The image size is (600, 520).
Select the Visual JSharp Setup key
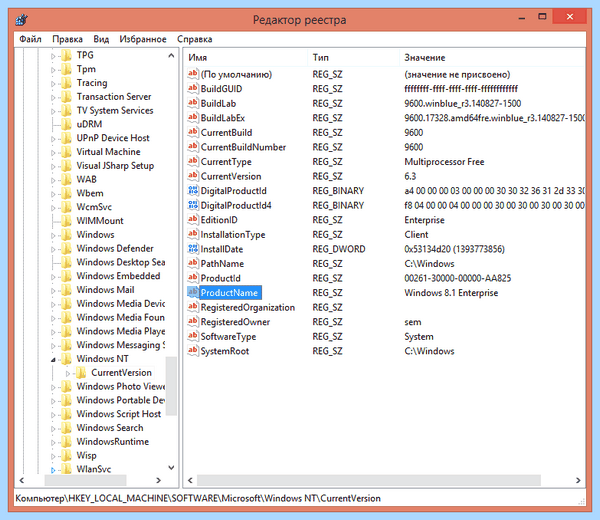click(115, 165)
